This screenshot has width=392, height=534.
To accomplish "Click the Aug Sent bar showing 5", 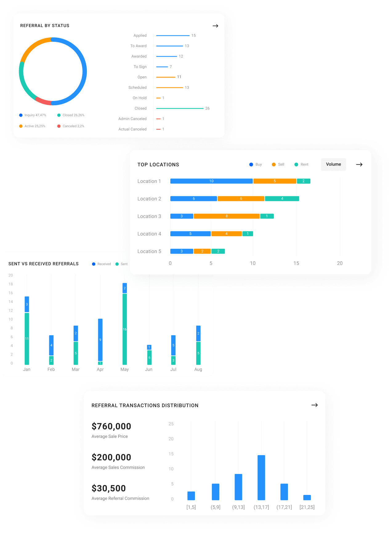I will [x=198, y=353].
